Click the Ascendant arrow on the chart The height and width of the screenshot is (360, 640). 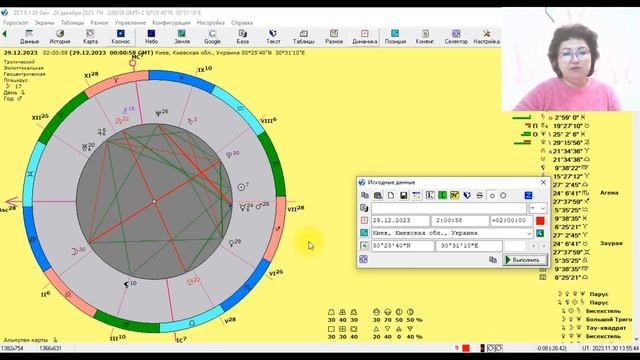click(12, 201)
